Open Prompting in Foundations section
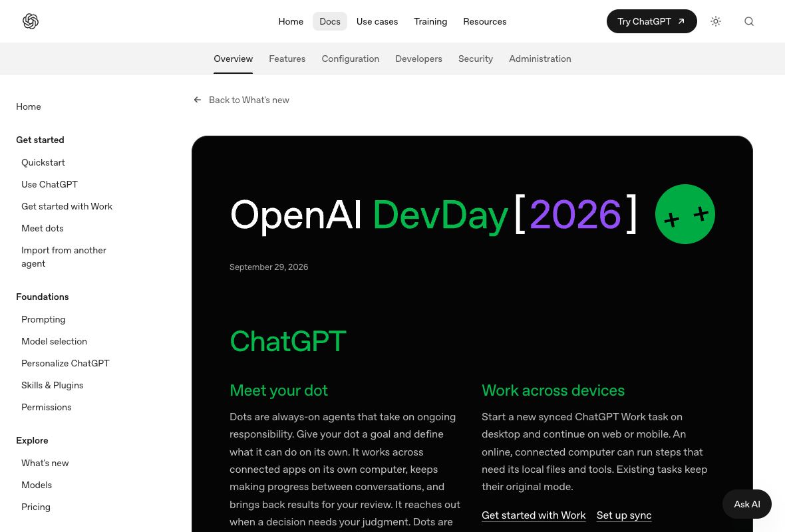 pos(43,319)
